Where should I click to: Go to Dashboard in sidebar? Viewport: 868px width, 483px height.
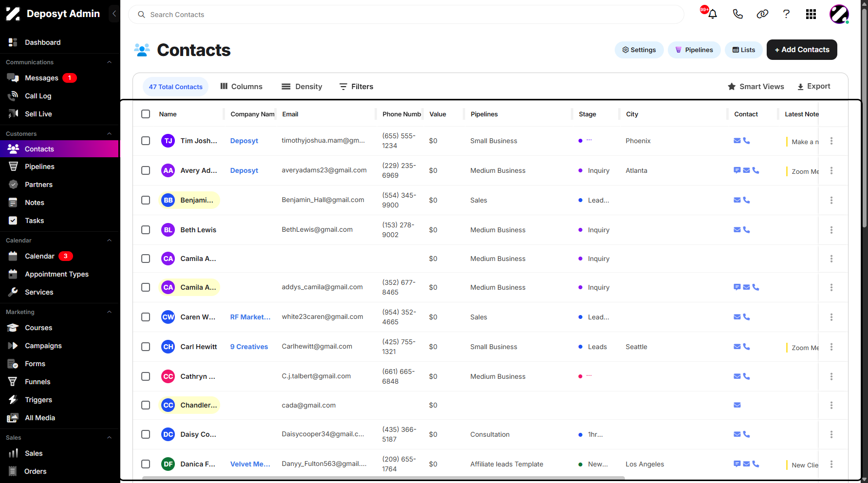click(60, 42)
